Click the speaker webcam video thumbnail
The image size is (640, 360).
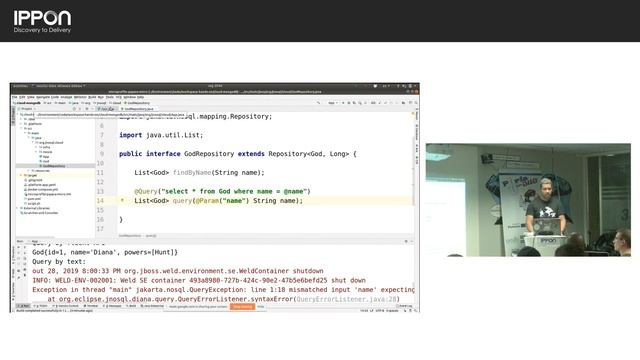click(x=528, y=200)
